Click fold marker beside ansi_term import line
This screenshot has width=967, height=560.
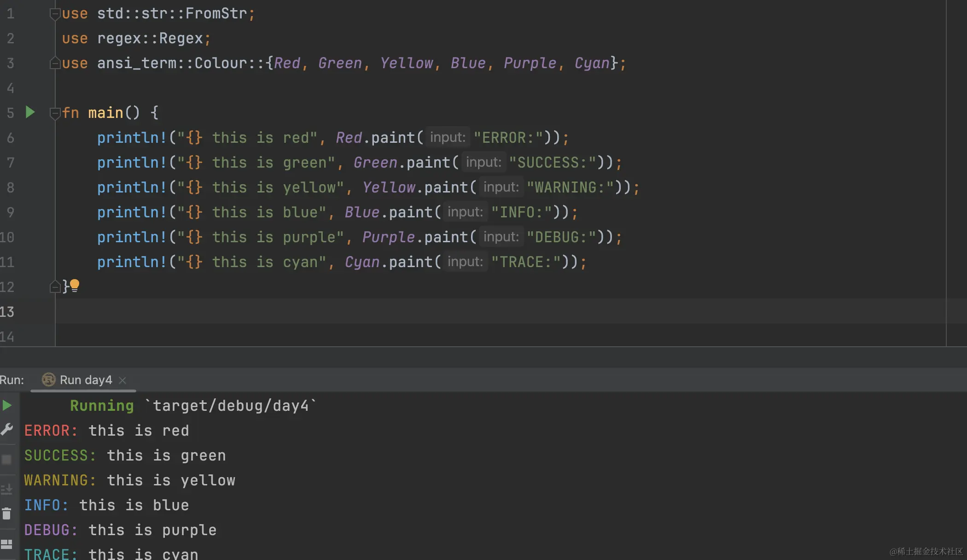(x=55, y=63)
